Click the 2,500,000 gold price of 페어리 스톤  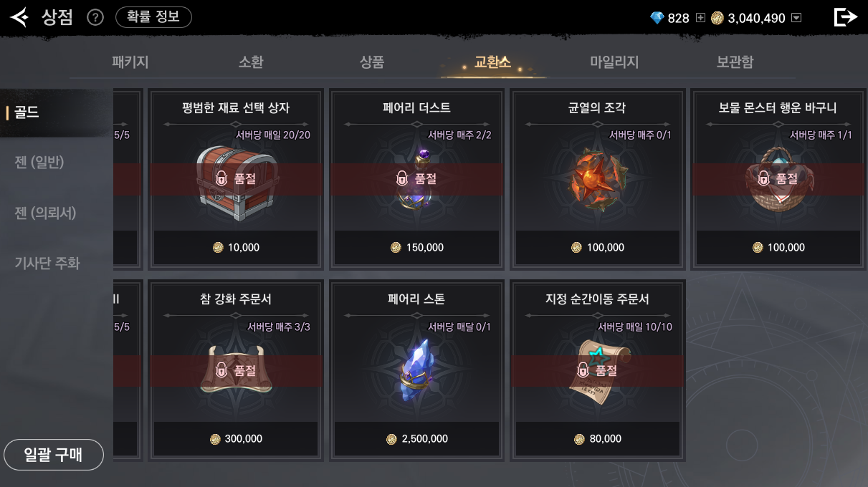coord(416,439)
